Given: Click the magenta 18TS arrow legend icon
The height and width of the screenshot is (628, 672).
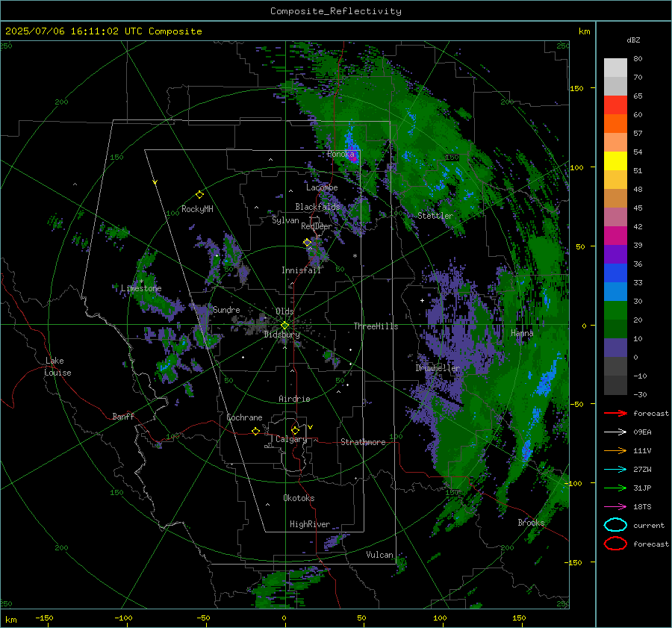Looking at the screenshot, I should 615,507.
